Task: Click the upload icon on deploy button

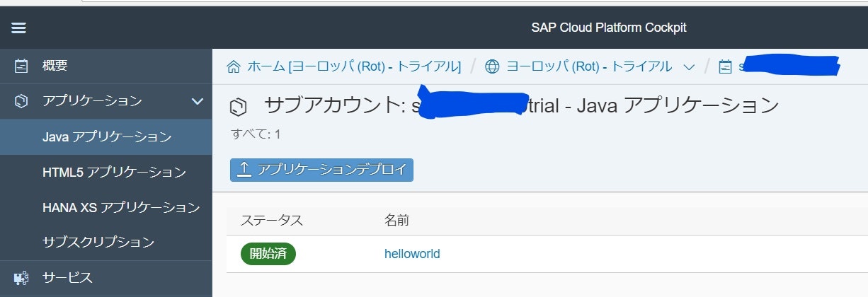Action: [244, 170]
